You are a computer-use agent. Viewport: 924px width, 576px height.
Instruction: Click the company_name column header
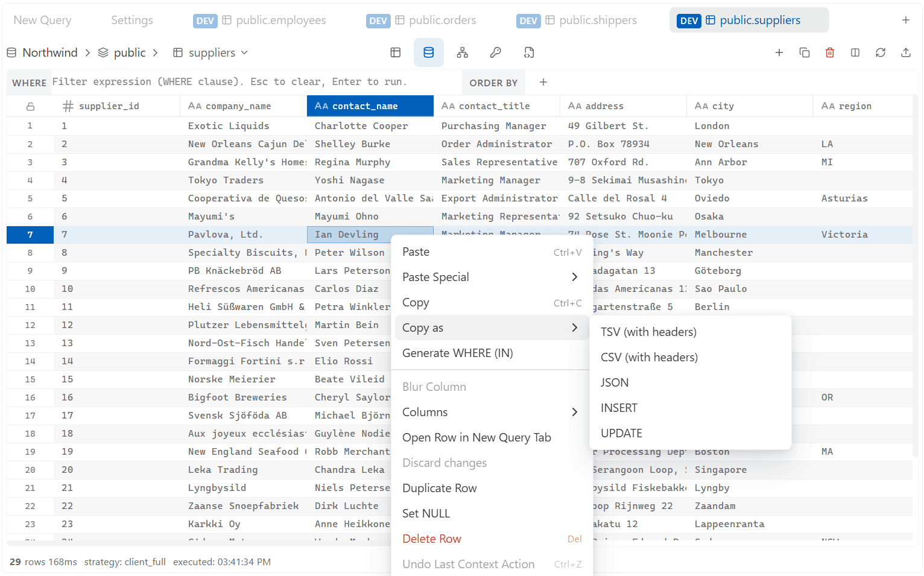pyautogui.click(x=243, y=106)
